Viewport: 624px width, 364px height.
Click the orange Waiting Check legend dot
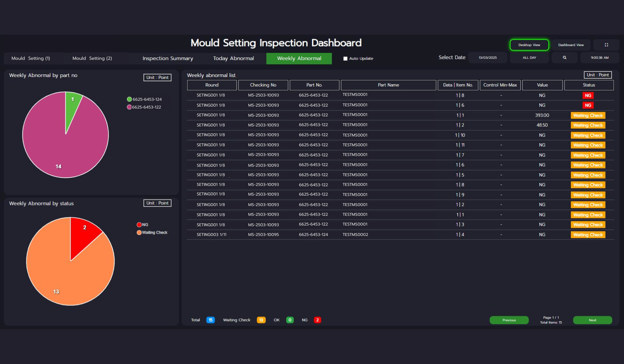tap(139, 232)
